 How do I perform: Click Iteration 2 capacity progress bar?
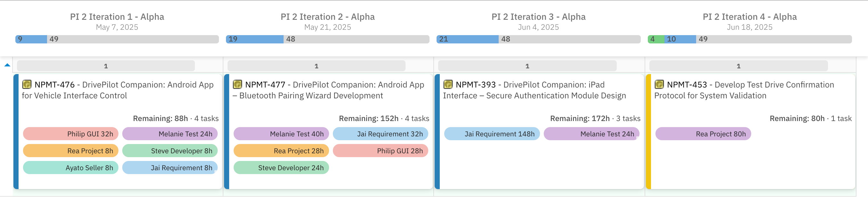coord(327,39)
